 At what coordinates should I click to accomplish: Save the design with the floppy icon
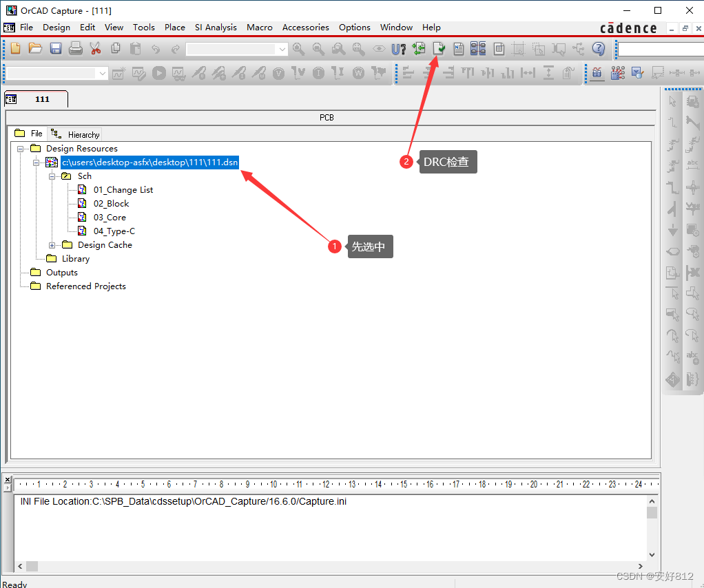pos(56,48)
